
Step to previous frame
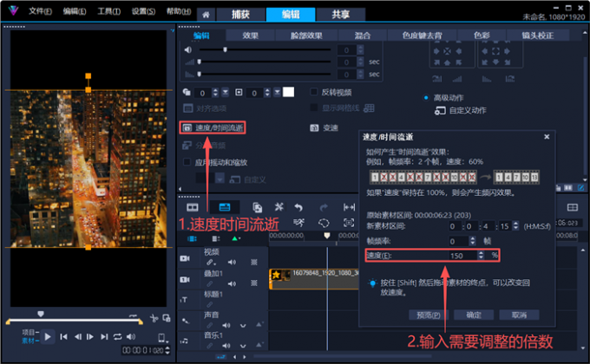point(77,336)
